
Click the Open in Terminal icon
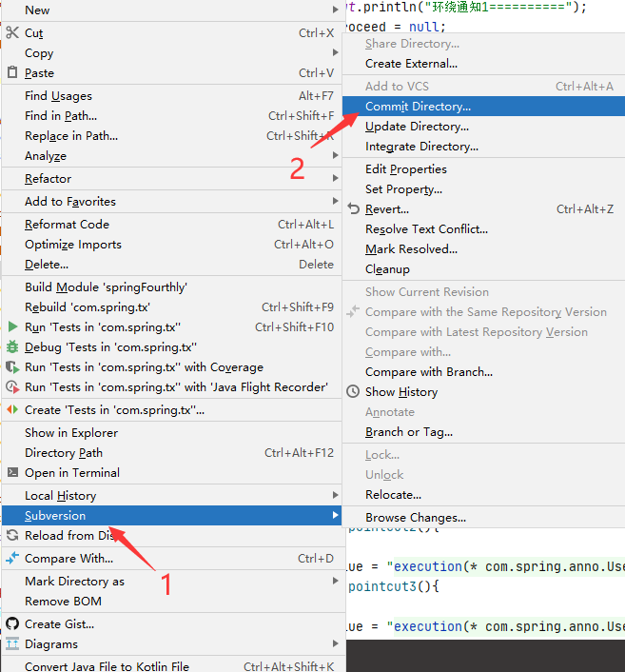pyautogui.click(x=13, y=472)
